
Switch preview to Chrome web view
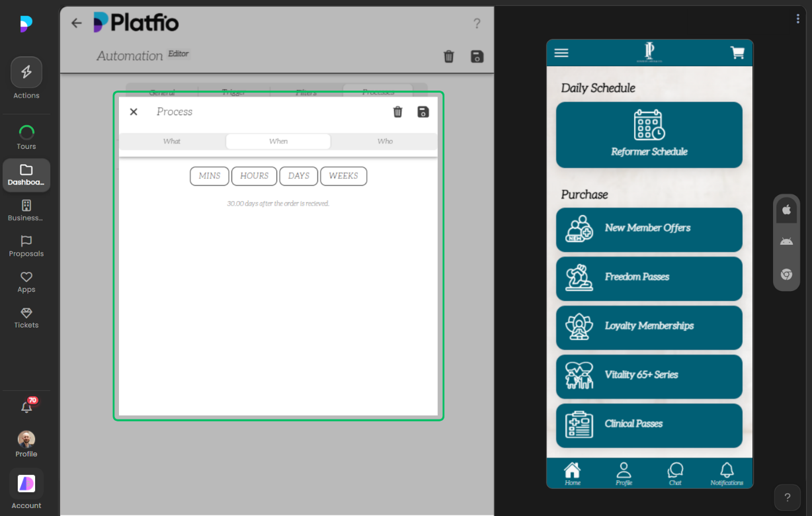[786, 274]
